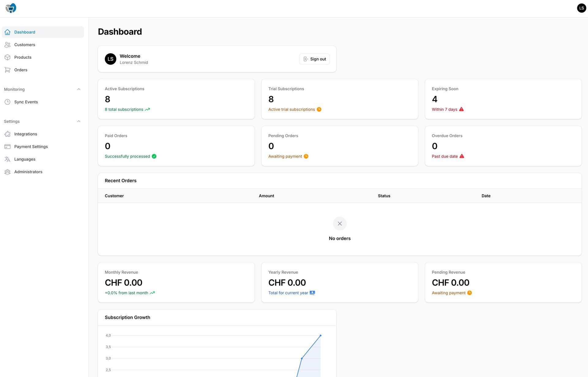
Task: Click the Products box icon
Action: [x=8, y=57]
